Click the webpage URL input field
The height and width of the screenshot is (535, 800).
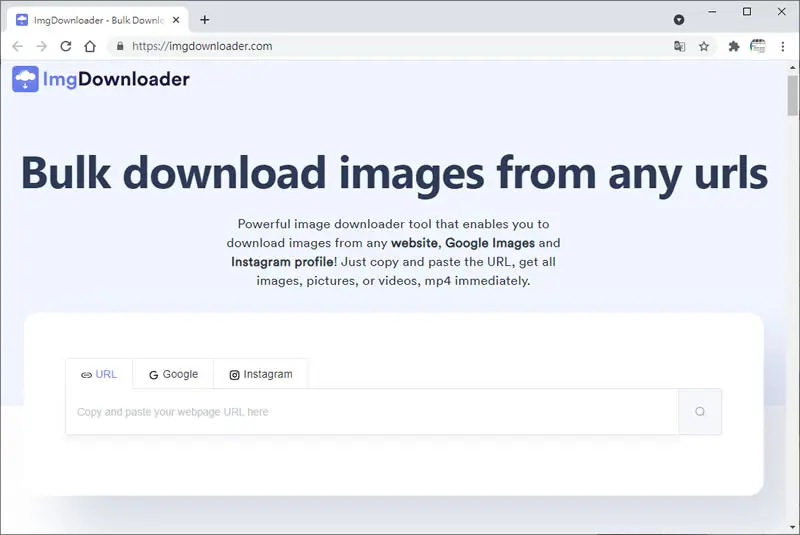tap(372, 412)
